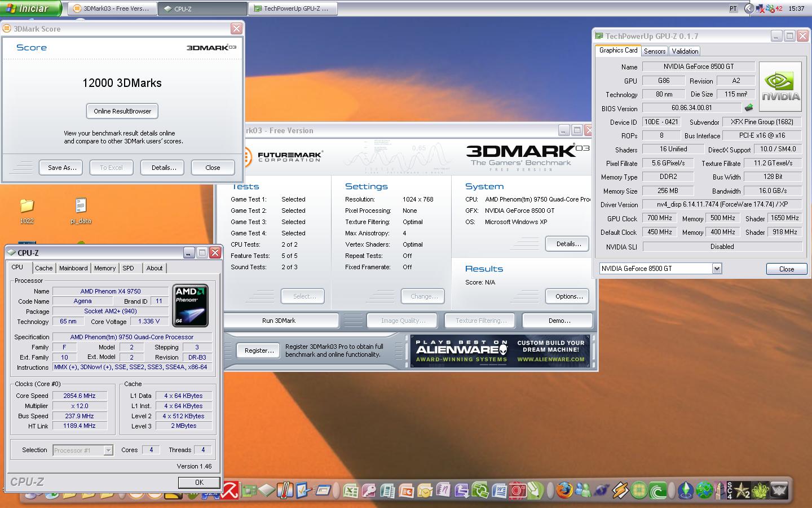Open the processor chip icon in dock
The width and height of the screenshot is (812, 508).
click(x=266, y=491)
